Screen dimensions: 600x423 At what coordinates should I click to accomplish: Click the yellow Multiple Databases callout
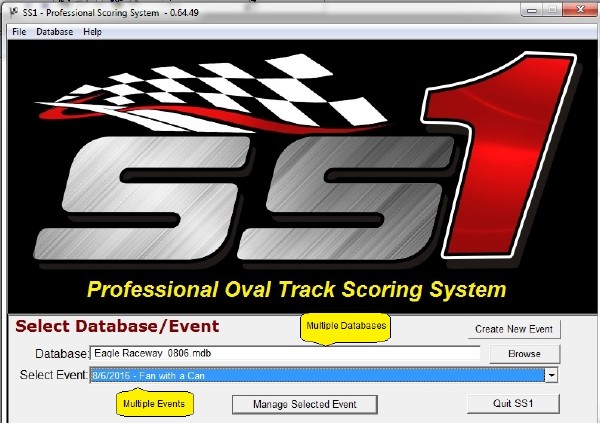coord(346,326)
